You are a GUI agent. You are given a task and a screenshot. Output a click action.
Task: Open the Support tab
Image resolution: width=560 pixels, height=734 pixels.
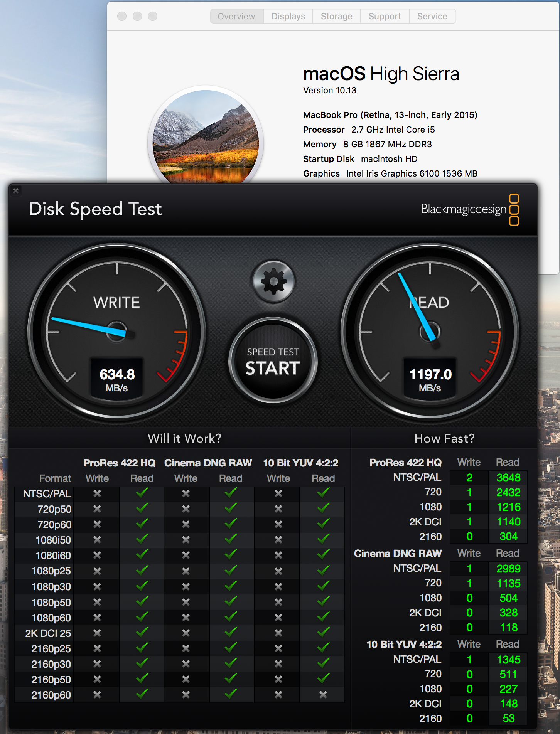385,16
